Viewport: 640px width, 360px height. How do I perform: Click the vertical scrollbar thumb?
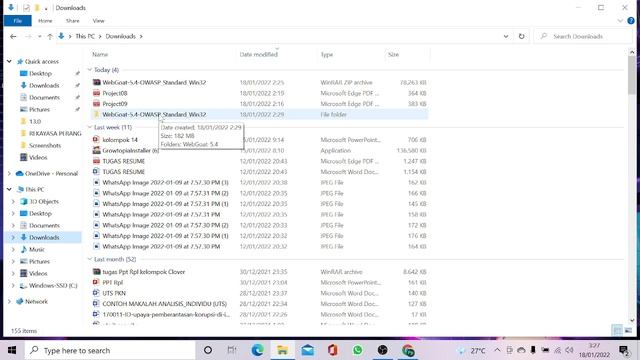tap(632, 76)
